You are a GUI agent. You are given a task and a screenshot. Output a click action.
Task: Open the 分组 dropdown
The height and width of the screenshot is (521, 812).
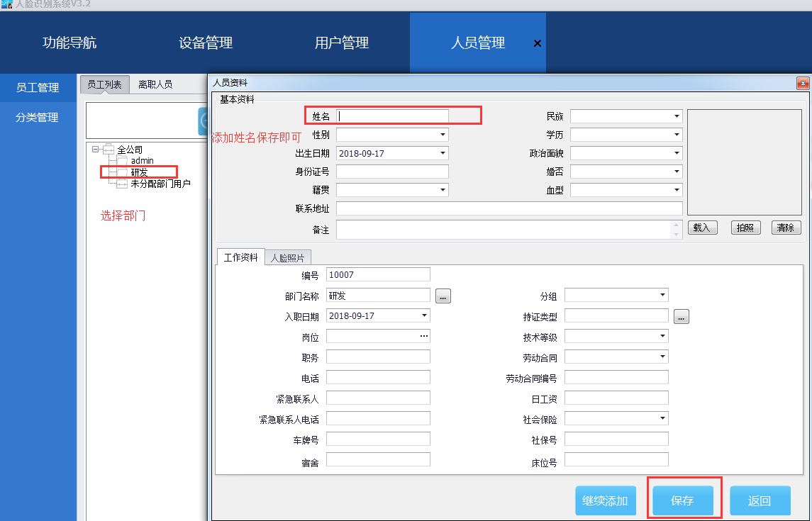click(663, 295)
